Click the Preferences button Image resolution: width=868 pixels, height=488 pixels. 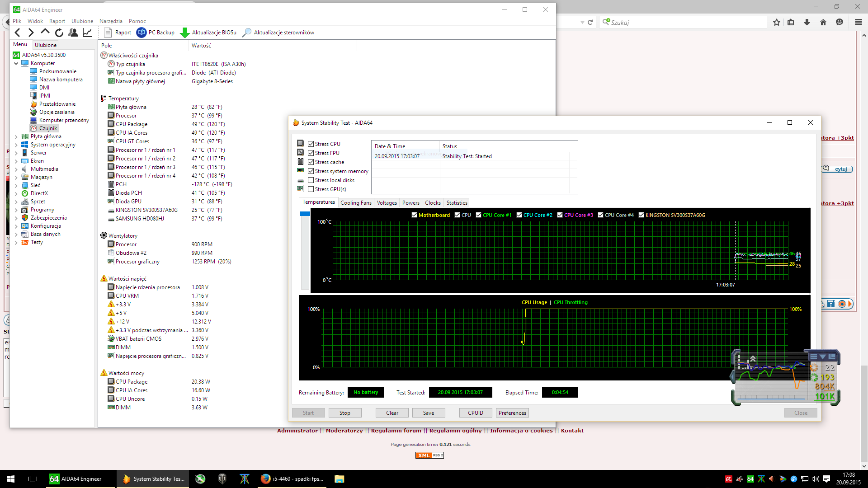click(512, 413)
